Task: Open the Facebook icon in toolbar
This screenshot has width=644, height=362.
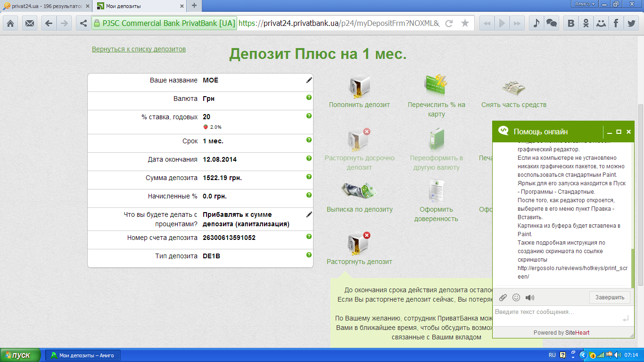Action: pos(616,23)
